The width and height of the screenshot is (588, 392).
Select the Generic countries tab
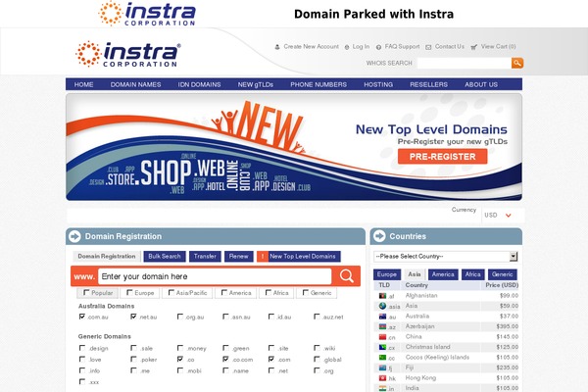[502, 274]
